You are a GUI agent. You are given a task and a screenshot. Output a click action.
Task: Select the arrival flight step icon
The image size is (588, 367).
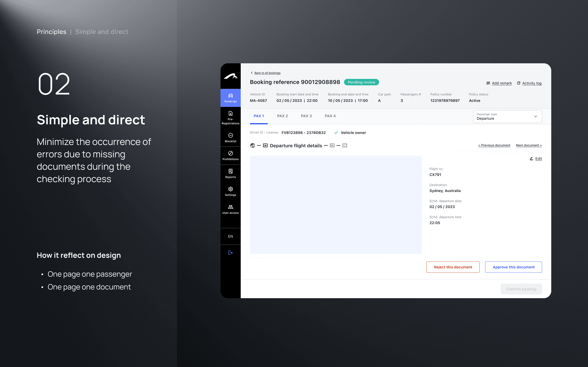point(332,145)
